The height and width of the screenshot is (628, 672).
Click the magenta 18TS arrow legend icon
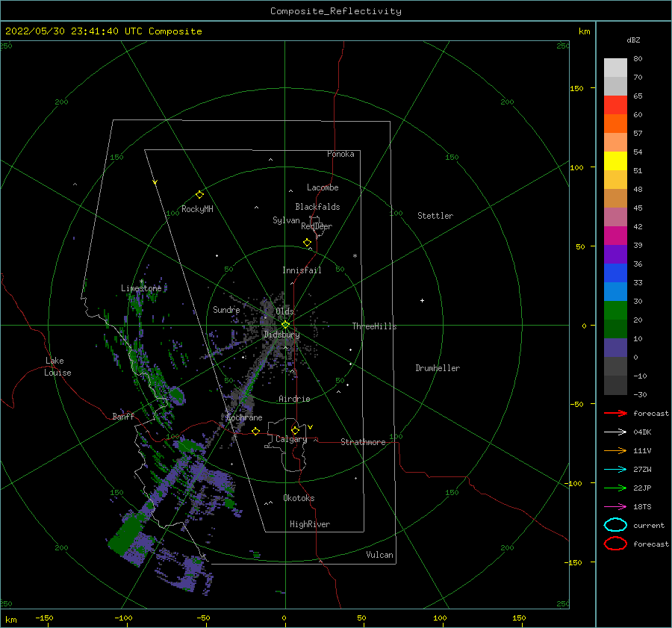615,507
